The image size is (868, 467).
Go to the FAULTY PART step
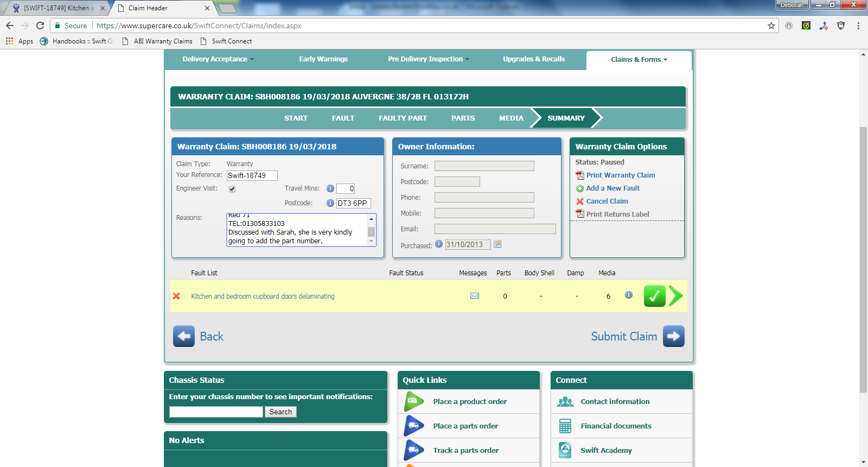[x=403, y=118]
